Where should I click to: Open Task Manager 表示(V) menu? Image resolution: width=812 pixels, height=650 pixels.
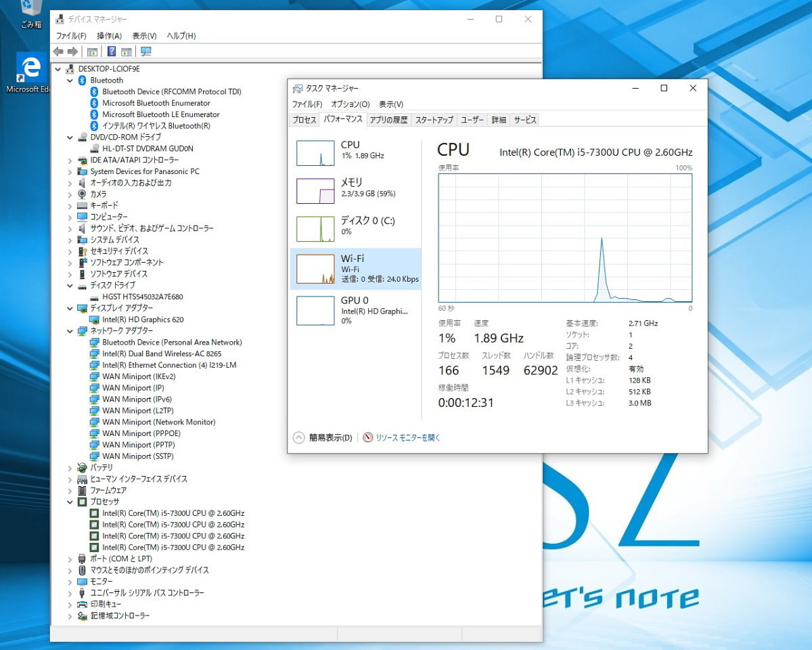(x=390, y=104)
